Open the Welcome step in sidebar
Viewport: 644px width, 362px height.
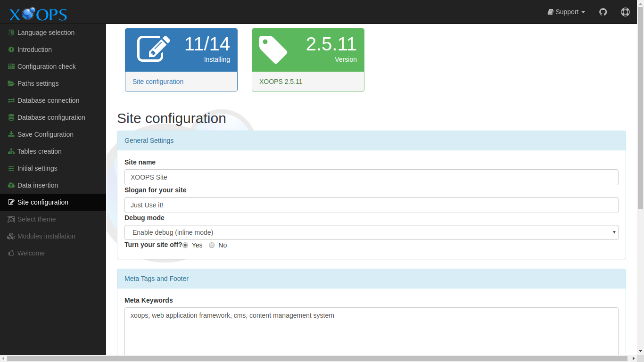32,253
